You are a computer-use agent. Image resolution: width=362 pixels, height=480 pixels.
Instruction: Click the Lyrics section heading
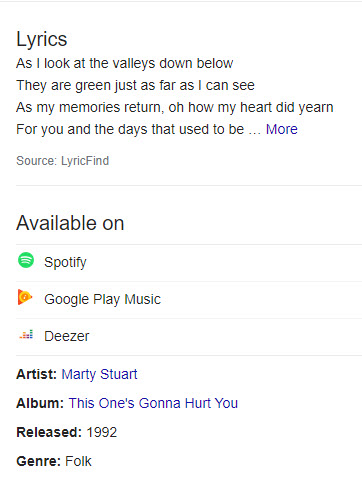(x=42, y=40)
